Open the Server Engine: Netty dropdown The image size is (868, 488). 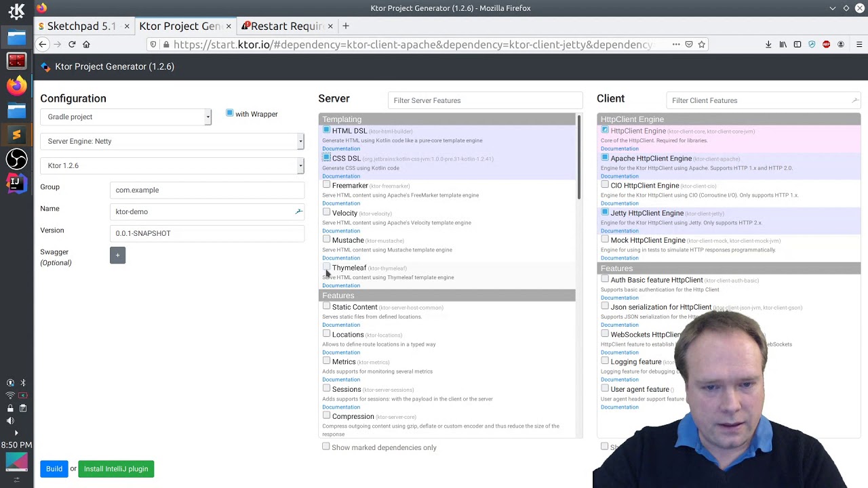(x=172, y=141)
